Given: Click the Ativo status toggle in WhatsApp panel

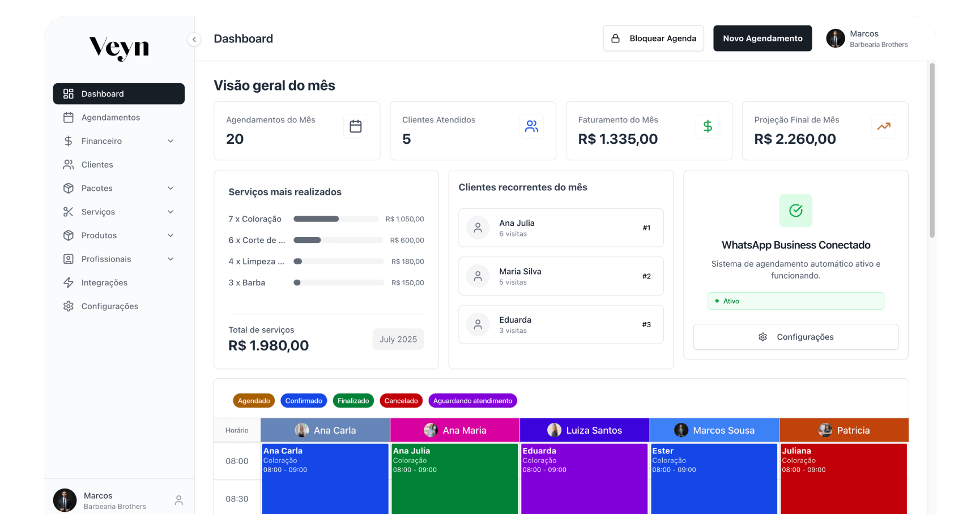Looking at the screenshot, I should 795,301.
